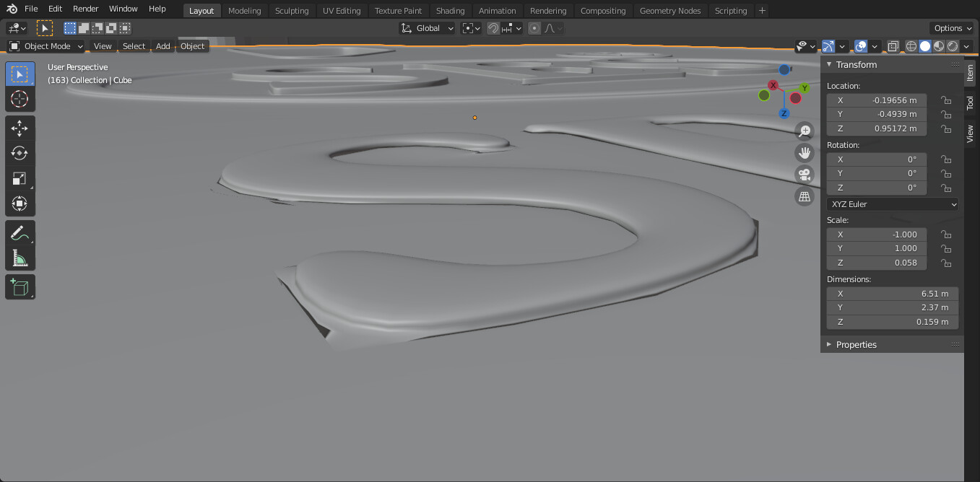Open the sidebar Tool tab
Viewport: 980px width, 482px height.
[970, 102]
